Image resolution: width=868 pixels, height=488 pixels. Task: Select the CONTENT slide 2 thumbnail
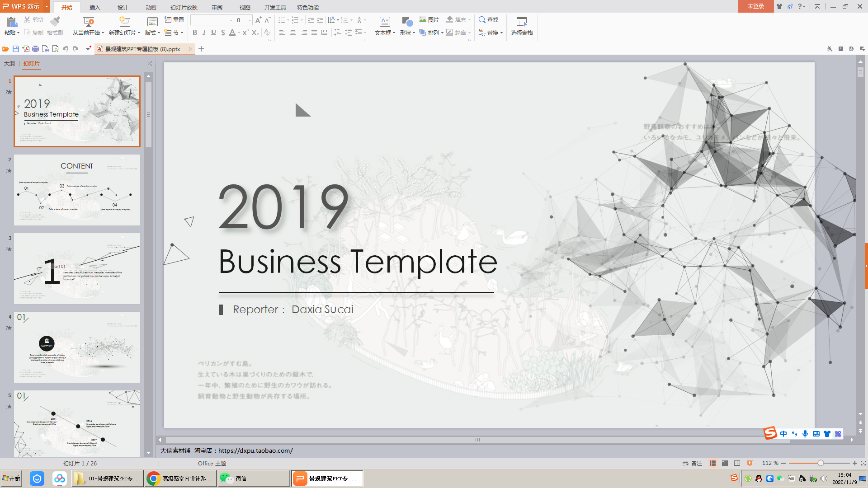77,190
